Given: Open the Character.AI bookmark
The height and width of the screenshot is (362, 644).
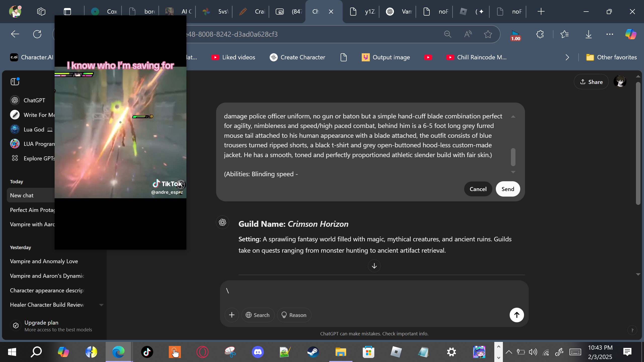Looking at the screenshot, I should pyautogui.click(x=32, y=57).
